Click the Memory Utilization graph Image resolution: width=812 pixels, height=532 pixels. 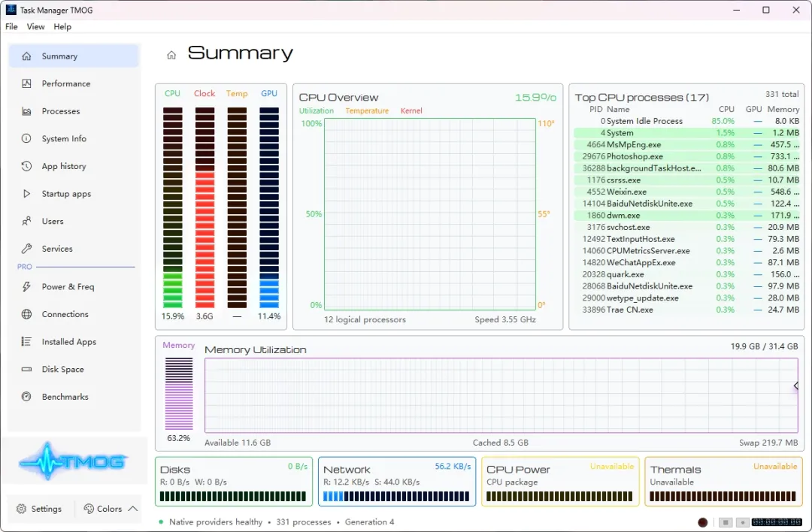[501, 394]
